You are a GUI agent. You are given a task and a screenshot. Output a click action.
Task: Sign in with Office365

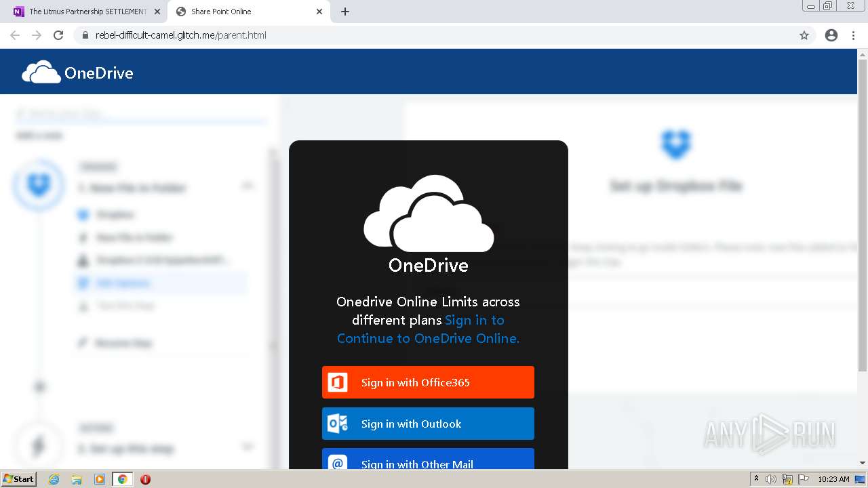(x=428, y=382)
